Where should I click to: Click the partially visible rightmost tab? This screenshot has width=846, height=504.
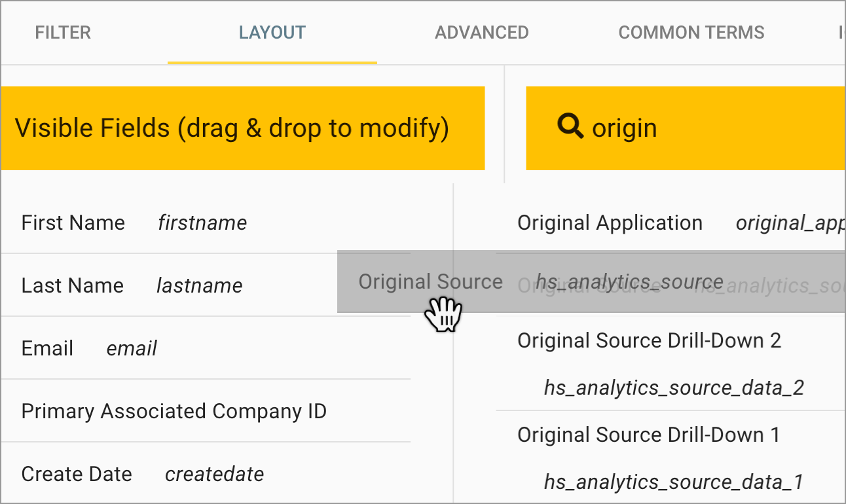840,32
